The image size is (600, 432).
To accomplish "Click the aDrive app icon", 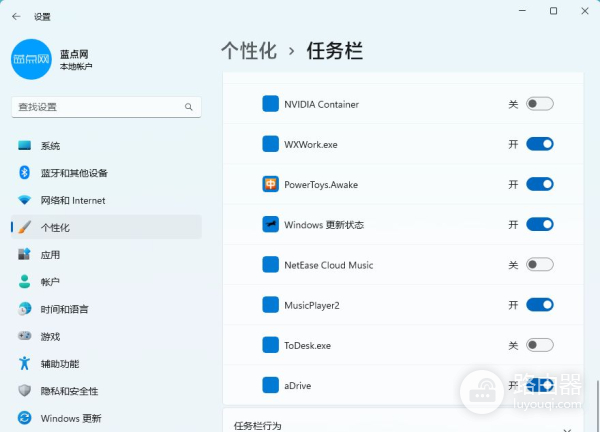I will click(x=271, y=385).
